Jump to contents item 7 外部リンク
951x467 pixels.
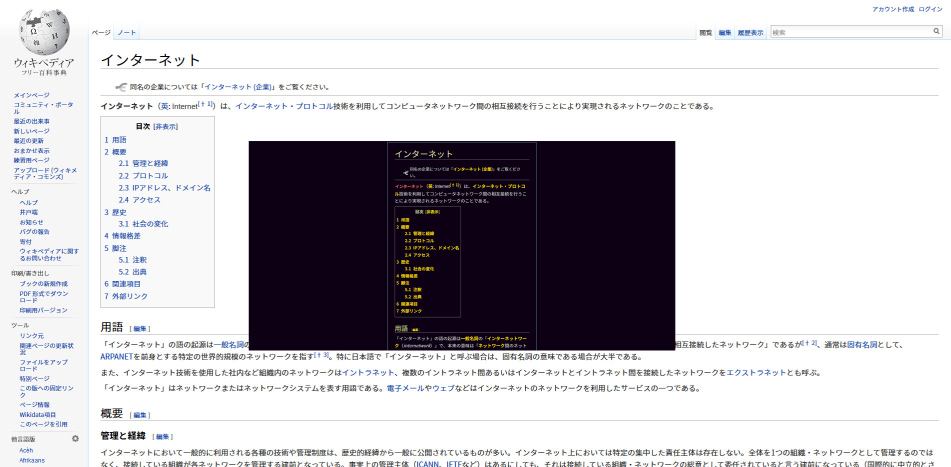click(x=126, y=297)
